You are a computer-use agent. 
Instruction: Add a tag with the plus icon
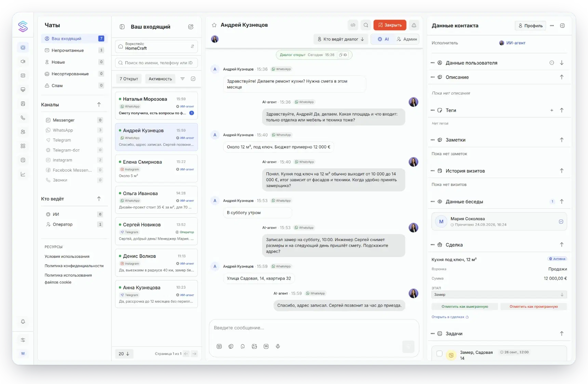pos(551,110)
